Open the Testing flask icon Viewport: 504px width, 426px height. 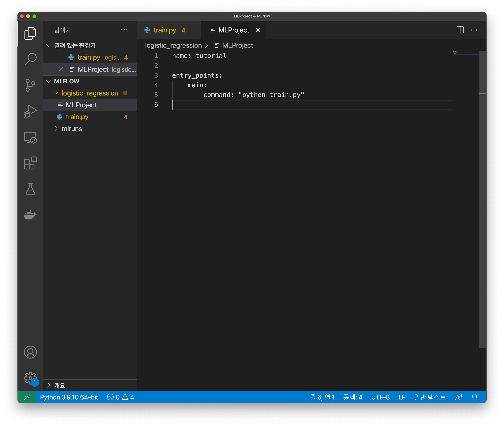click(30, 189)
